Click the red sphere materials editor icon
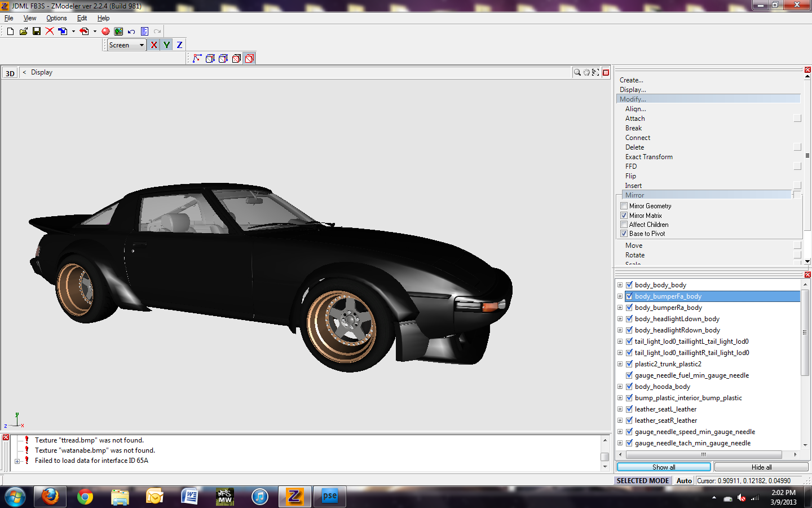812x508 pixels. click(x=105, y=32)
